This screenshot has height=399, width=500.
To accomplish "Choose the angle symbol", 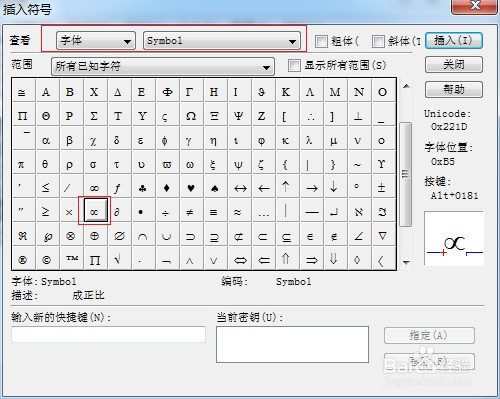I will (358, 236).
